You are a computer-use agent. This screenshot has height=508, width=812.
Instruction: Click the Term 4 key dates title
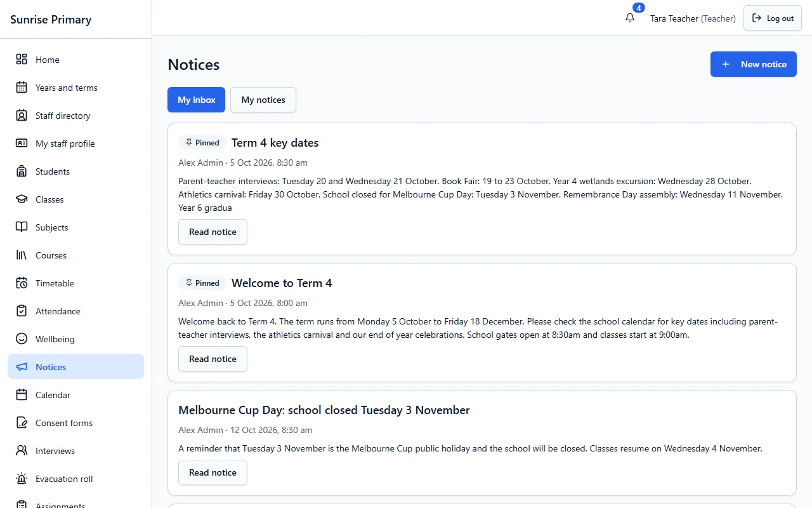(275, 143)
